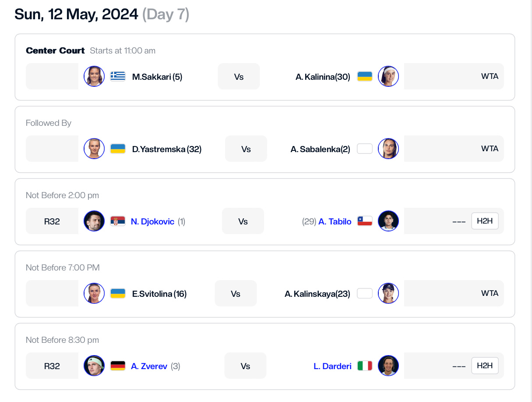Click the Italian flag beside Darderi
Viewport: 532px width, 402px height.
coord(365,366)
